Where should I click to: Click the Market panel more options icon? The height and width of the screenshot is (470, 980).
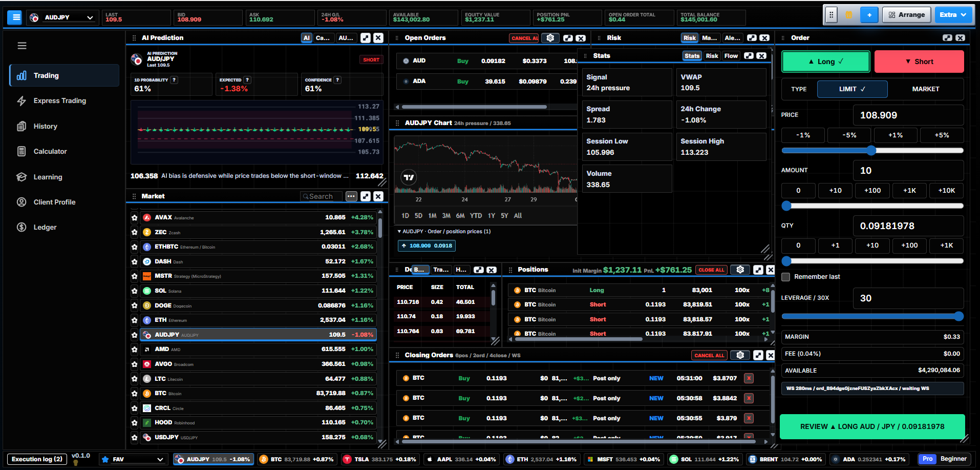(x=351, y=196)
